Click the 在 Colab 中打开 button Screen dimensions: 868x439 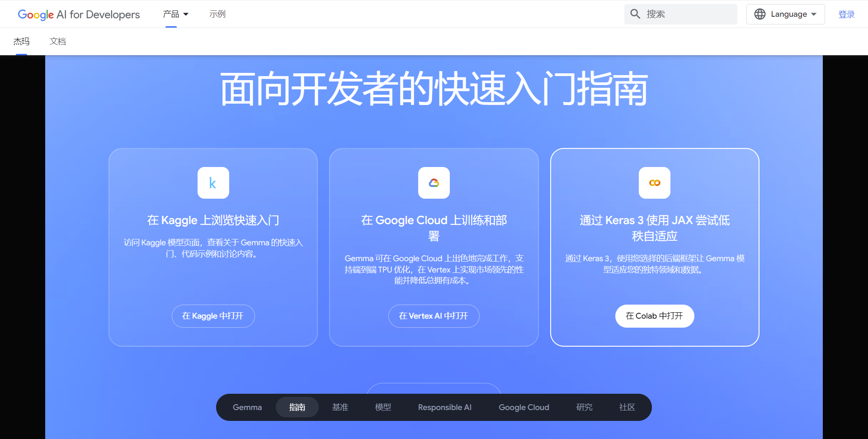[x=655, y=316]
